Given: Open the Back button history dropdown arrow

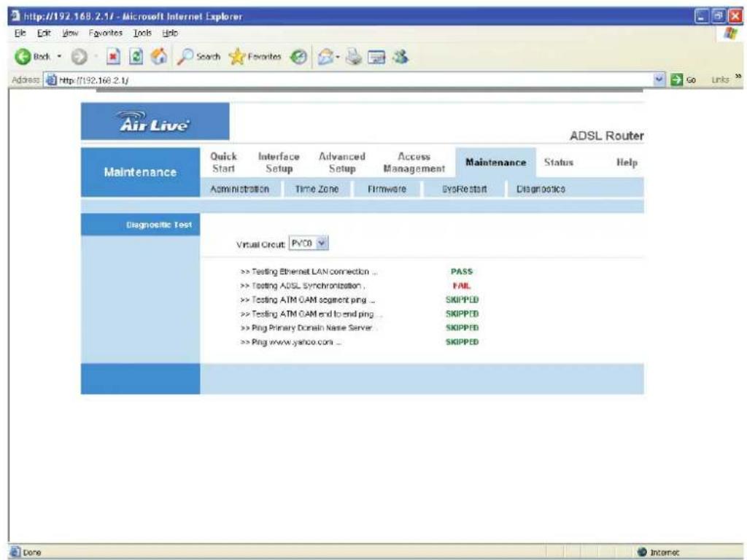Looking at the screenshot, I should [60, 57].
